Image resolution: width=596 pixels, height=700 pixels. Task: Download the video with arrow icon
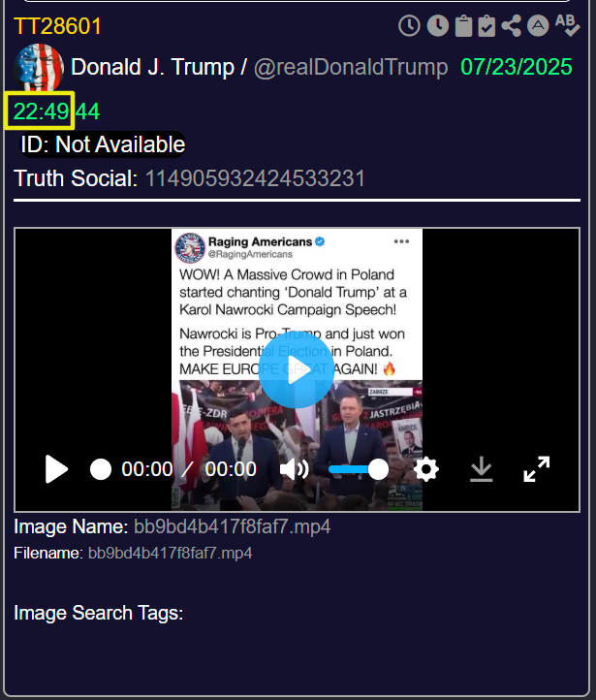point(482,469)
